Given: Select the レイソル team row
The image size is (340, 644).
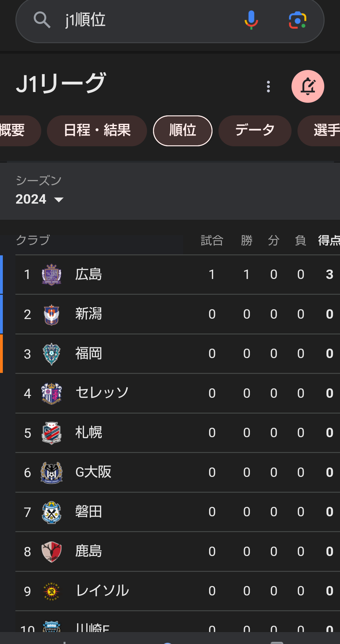Looking at the screenshot, I should coord(178,591).
